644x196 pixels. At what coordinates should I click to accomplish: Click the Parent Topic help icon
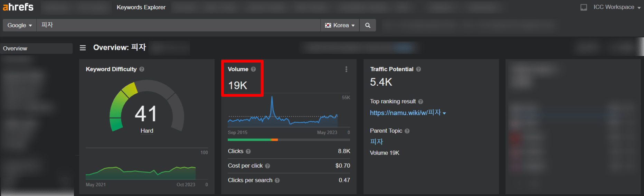407,131
